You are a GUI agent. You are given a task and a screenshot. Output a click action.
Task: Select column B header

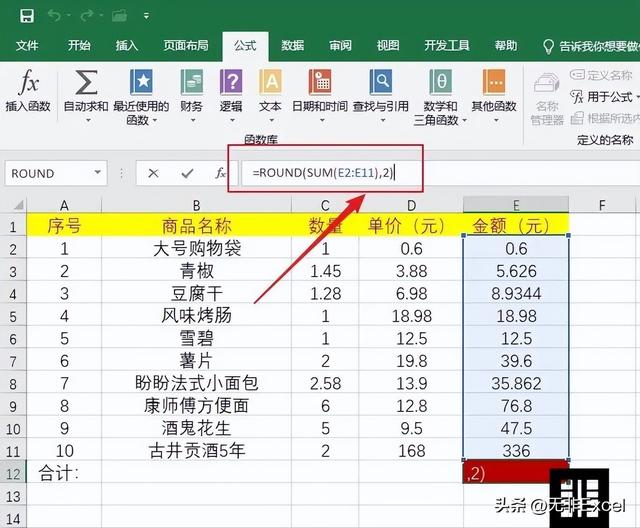click(x=196, y=205)
